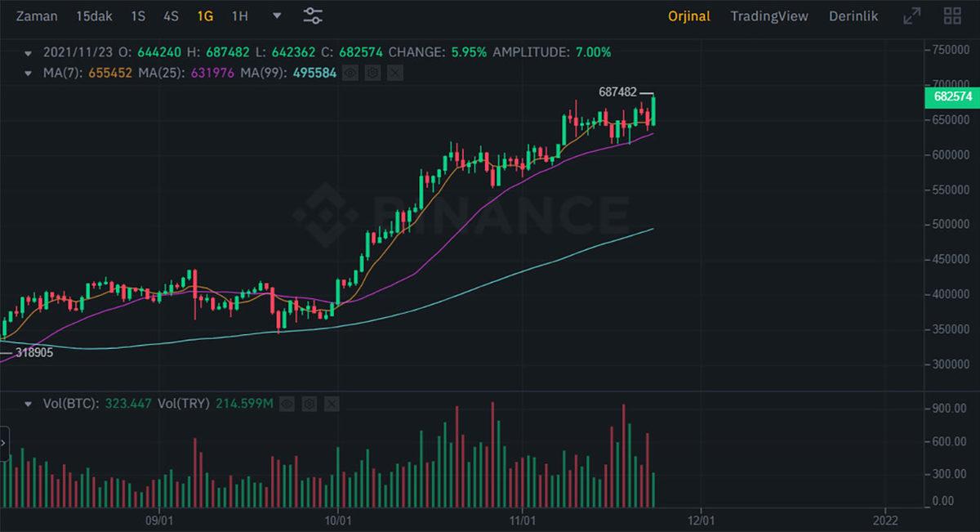Collapse the OHLC legend row arrow
This screenshot has height=532, width=980.
tap(29, 51)
